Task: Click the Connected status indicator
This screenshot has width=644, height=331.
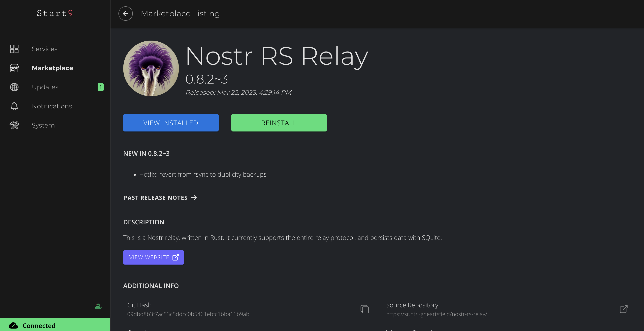Action: pyautogui.click(x=39, y=325)
